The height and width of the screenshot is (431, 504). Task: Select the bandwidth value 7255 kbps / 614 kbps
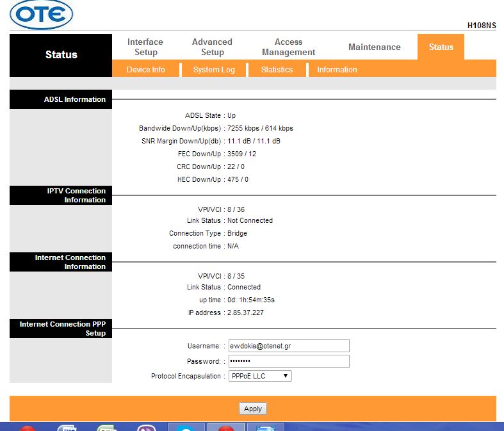click(x=260, y=128)
